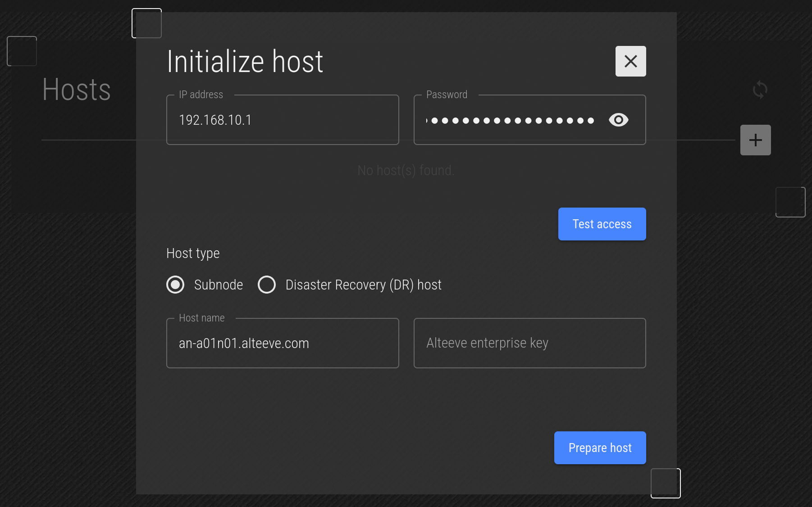Refresh the Hosts list
The height and width of the screenshot is (507, 812).
pyautogui.click(x=760, y=90)
